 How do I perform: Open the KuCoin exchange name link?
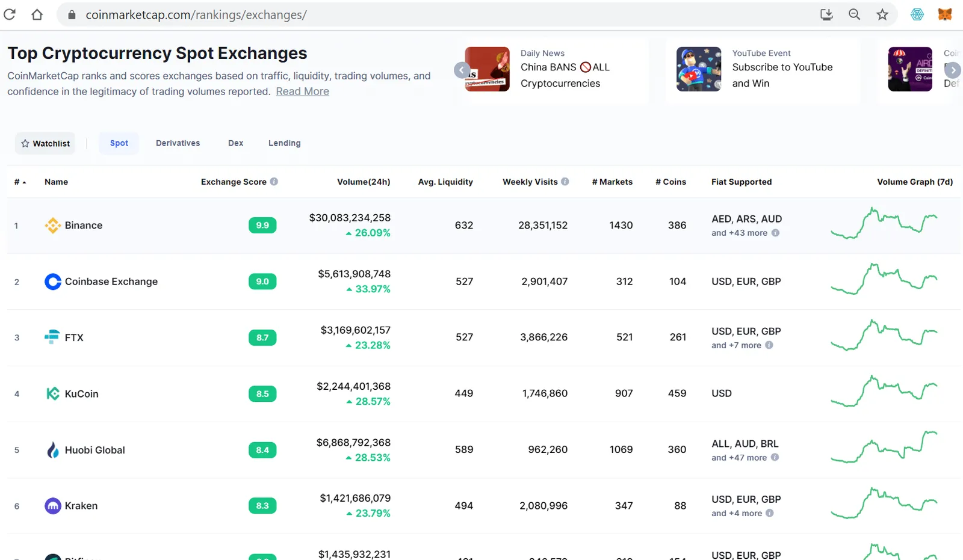click(x=81, y=394)
